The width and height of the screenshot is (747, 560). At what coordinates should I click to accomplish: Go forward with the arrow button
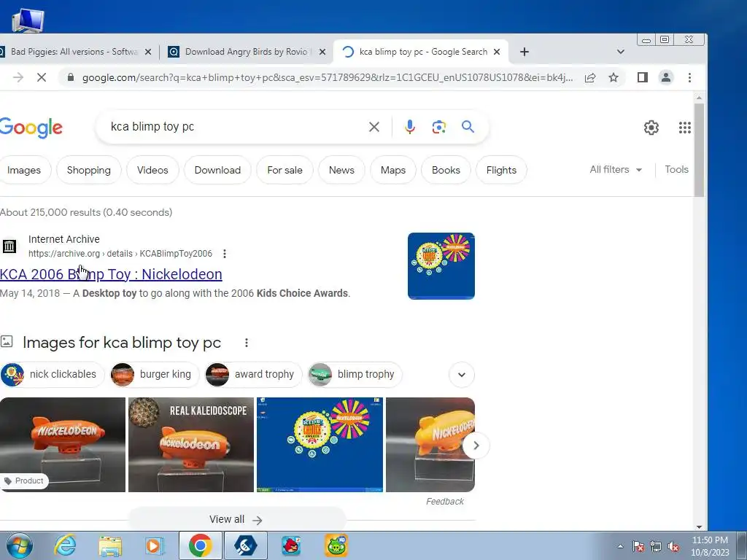(x=18, y=77)
